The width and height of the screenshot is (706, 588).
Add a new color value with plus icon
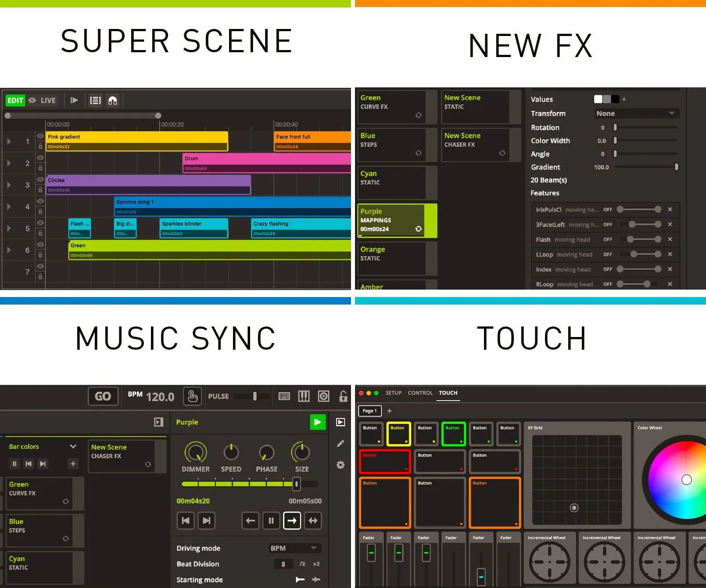pos(624,100)
